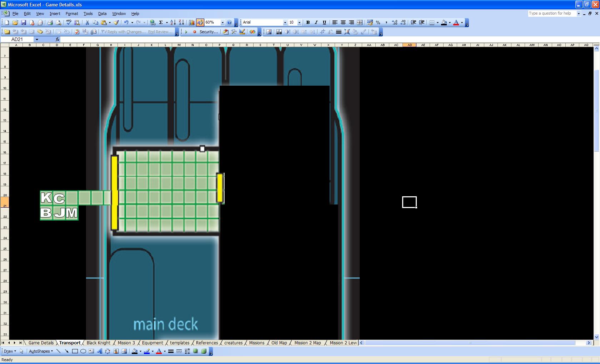Viewport: 600px width, 364px height.
Task: Expand the Paste options arrow
Action: click(110, 22)
